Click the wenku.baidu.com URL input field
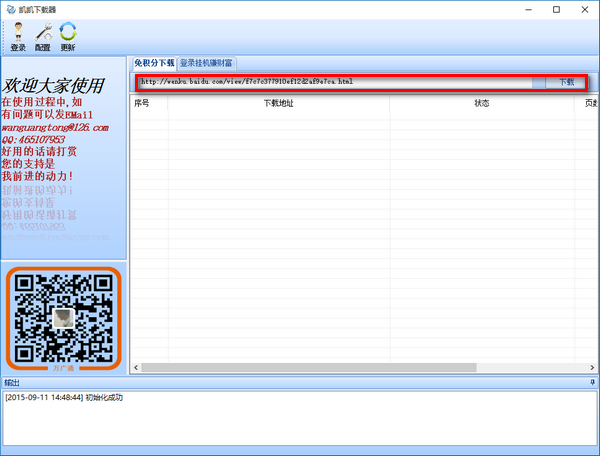The width and height of the screenshot is (600, 456). pyautogui.click(x=340, y=81)
